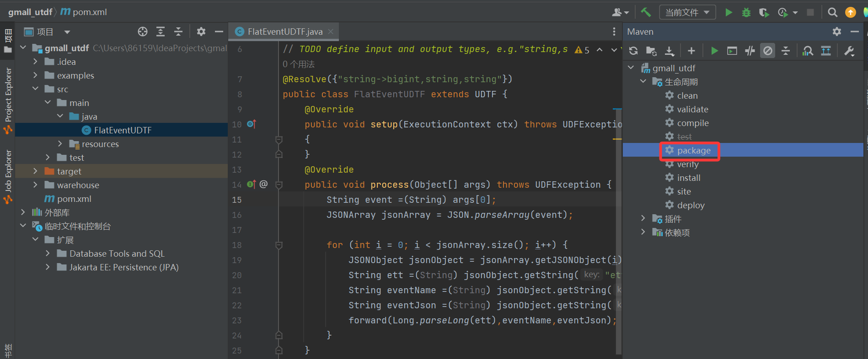Generate sources and update folders icon

click(x=651, y=51)
